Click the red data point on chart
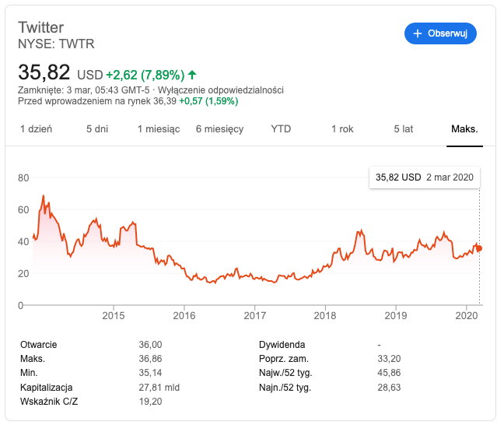The image size is (504, 425). pyautogui.click(x=479, y=248)
